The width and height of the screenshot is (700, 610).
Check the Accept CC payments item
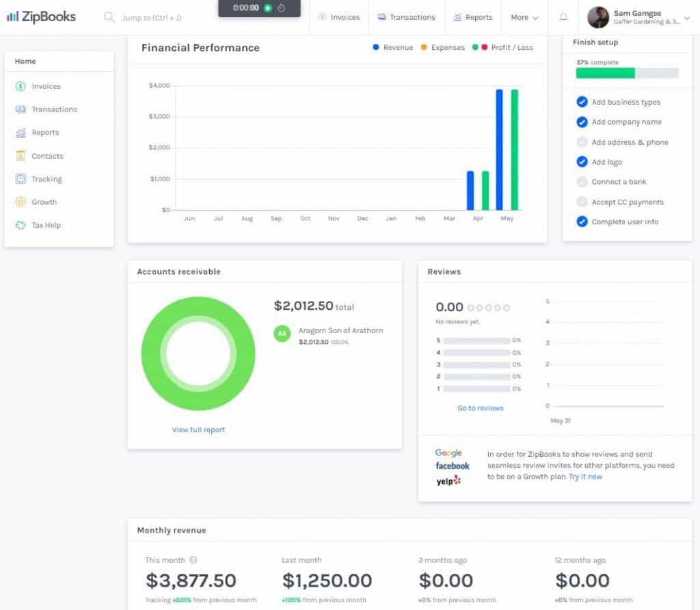582,202
